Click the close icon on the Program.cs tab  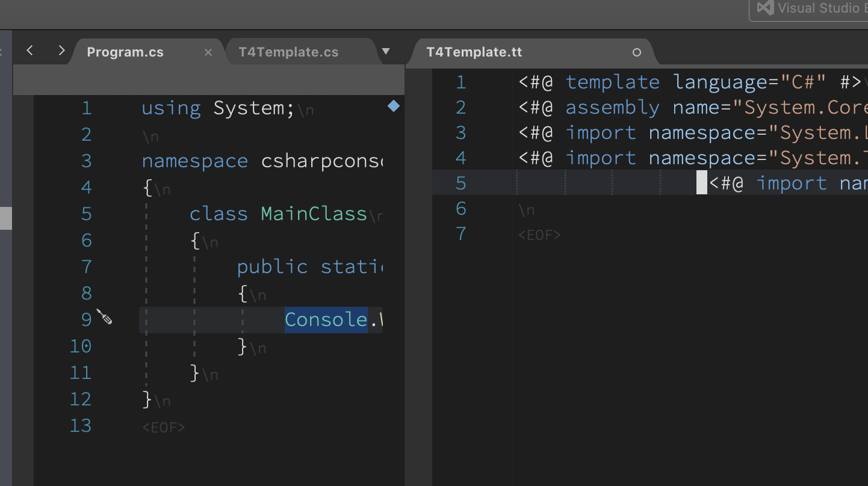(x=208, y=52)
